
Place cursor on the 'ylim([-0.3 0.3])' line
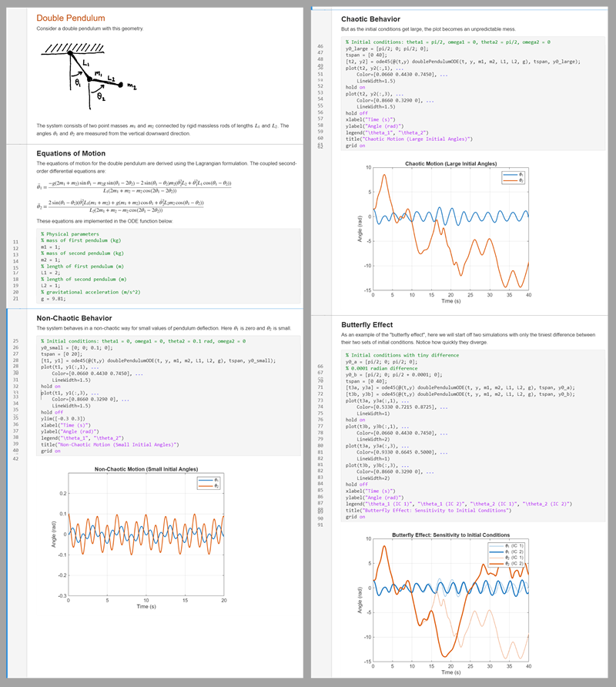point(69,418)
